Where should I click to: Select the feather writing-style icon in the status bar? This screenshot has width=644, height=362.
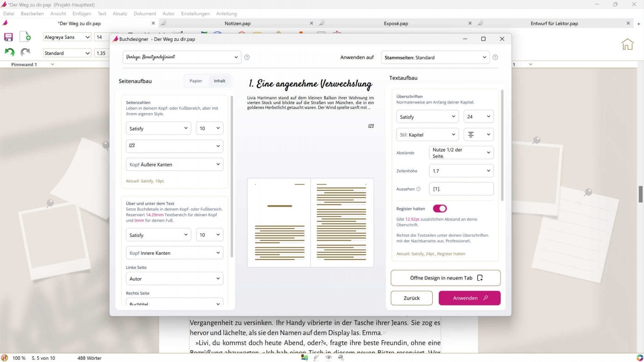317,358
